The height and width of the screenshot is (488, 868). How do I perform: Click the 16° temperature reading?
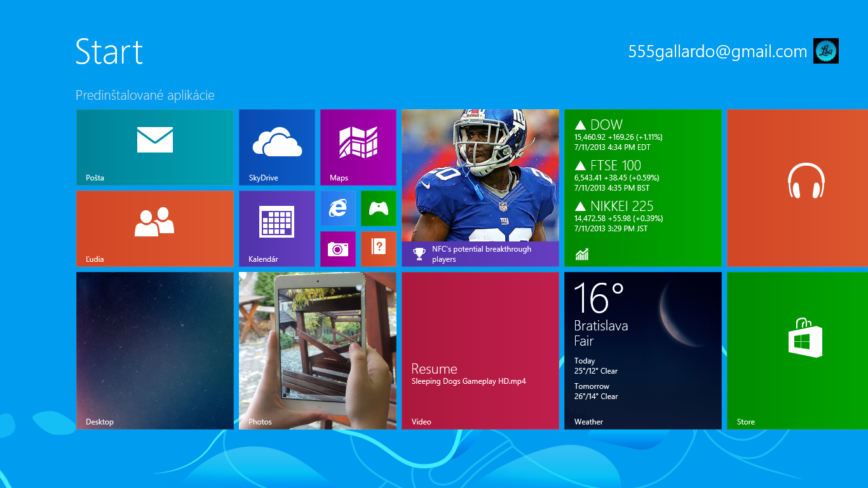[599, 297]
